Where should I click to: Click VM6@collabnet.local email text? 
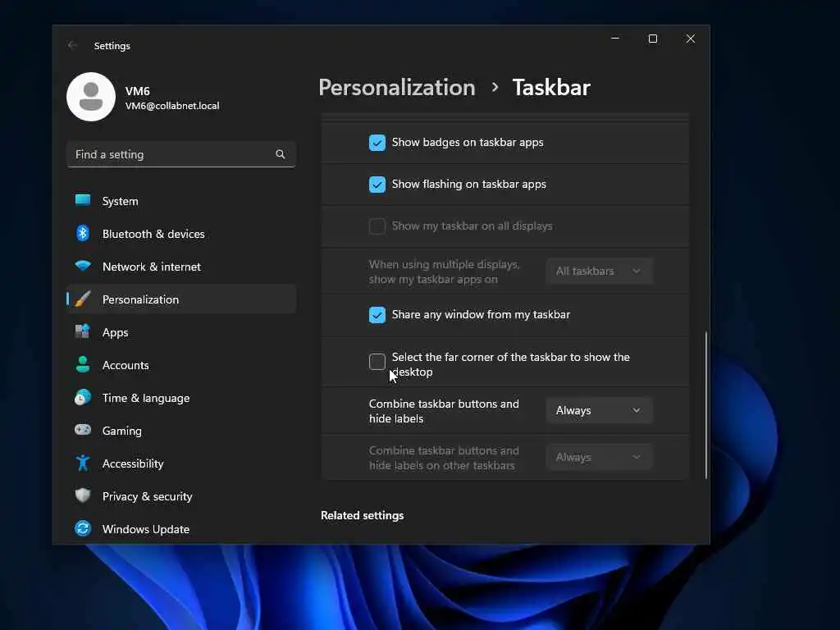(172, 106)
